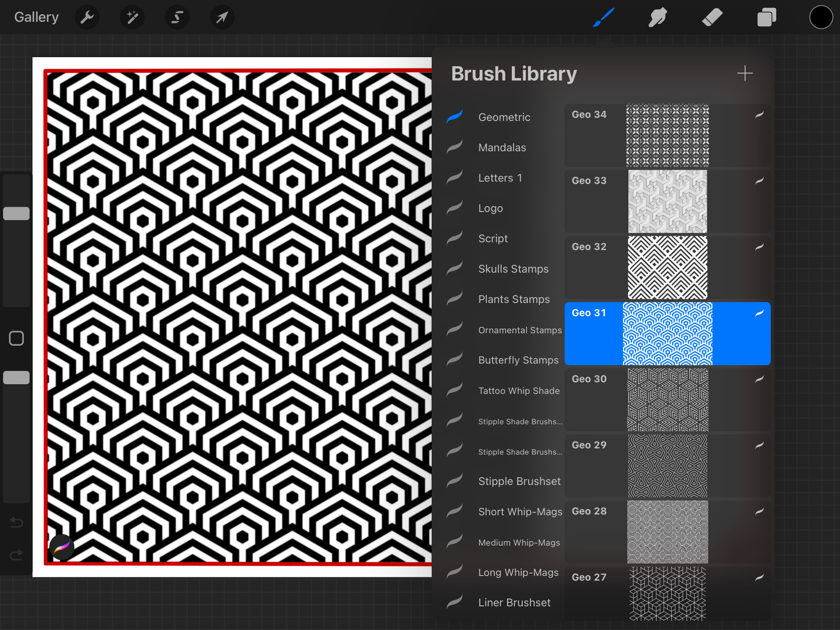
Task: Tap the stroke icon on Geo 28 row
Action: point(759,511)
